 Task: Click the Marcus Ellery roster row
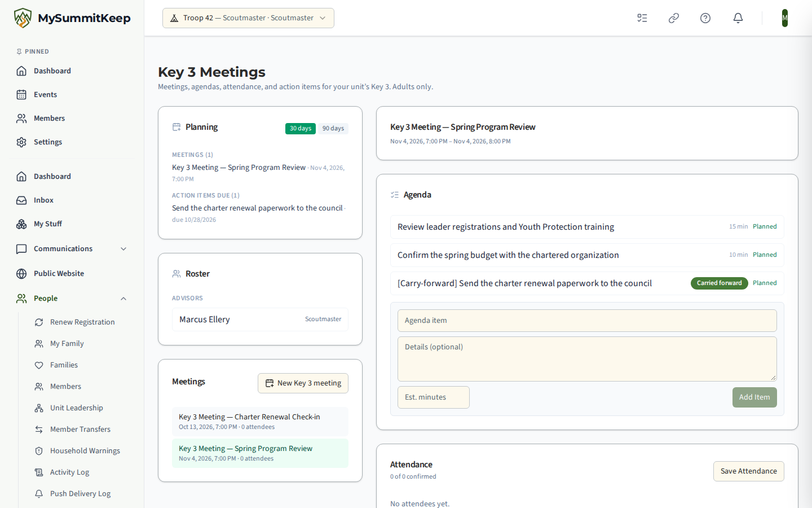coord(260,319)
